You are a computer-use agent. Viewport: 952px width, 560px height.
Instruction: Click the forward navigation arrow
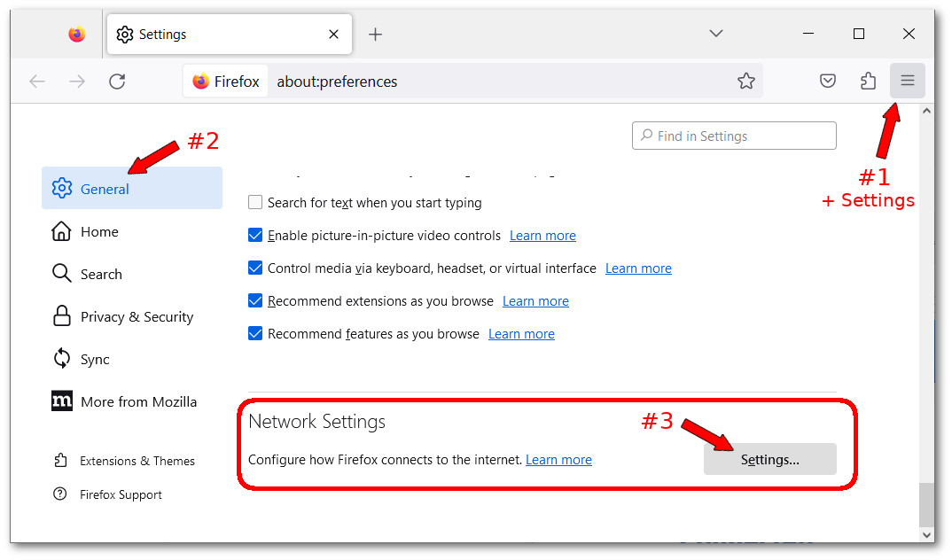pos(77,81)
